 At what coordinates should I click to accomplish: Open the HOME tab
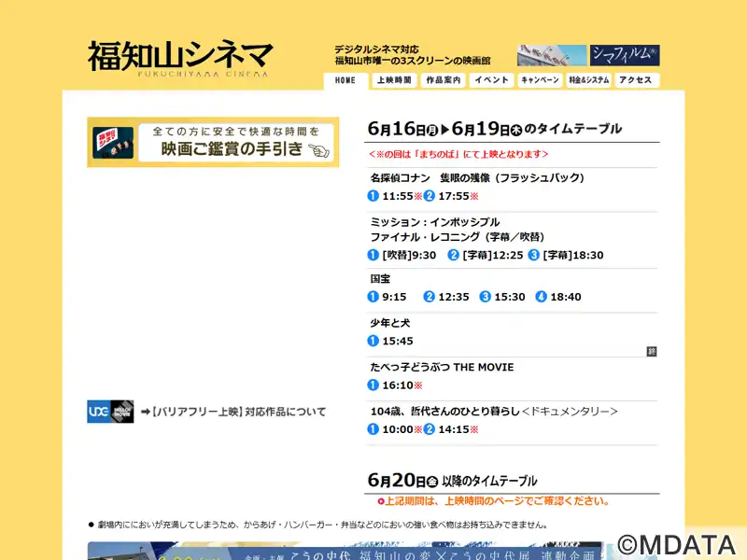pos(345,80)
